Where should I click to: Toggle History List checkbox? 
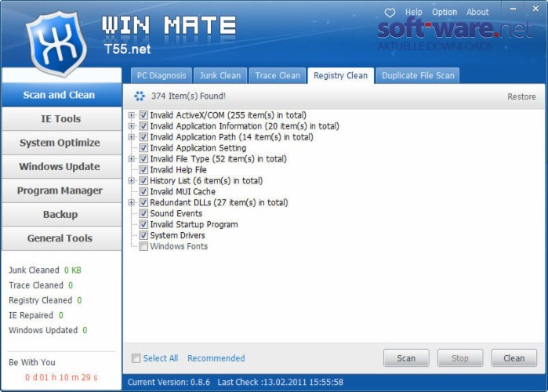[143, 180]
